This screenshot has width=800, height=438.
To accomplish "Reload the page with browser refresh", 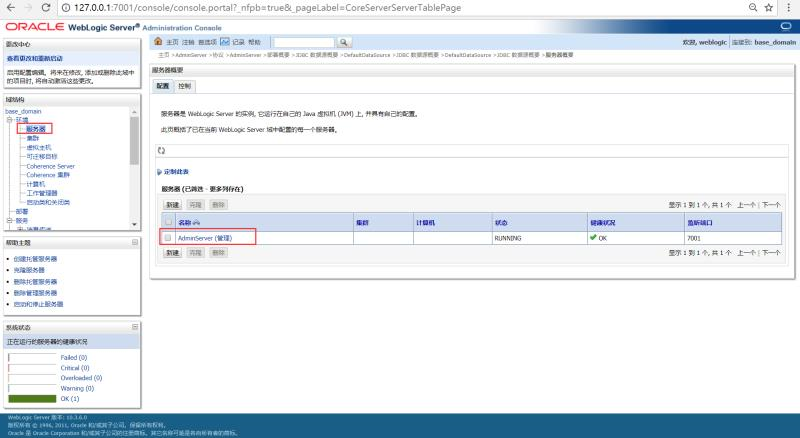I will (46, 8).
